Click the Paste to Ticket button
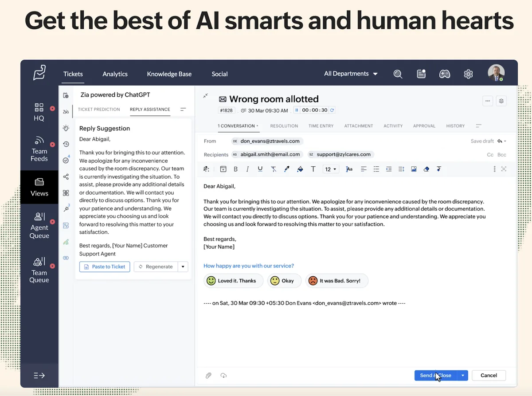 pyautogui.click(x=105, y=267)
